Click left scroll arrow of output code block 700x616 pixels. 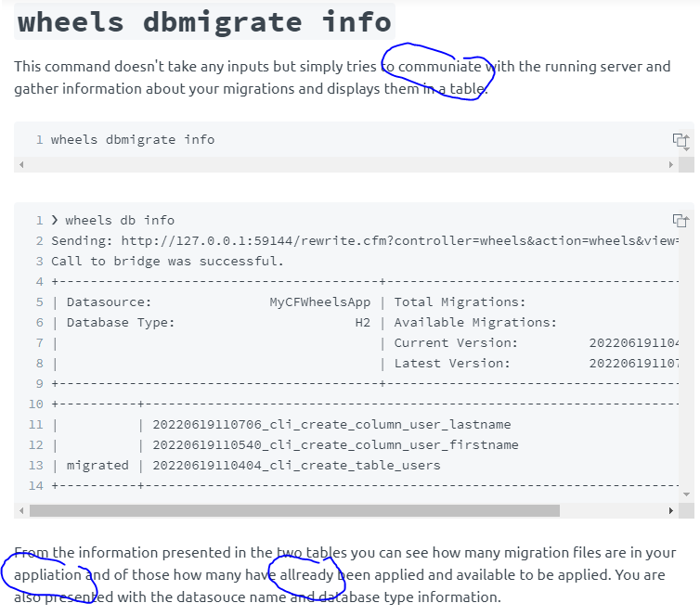tap(21, 510)
